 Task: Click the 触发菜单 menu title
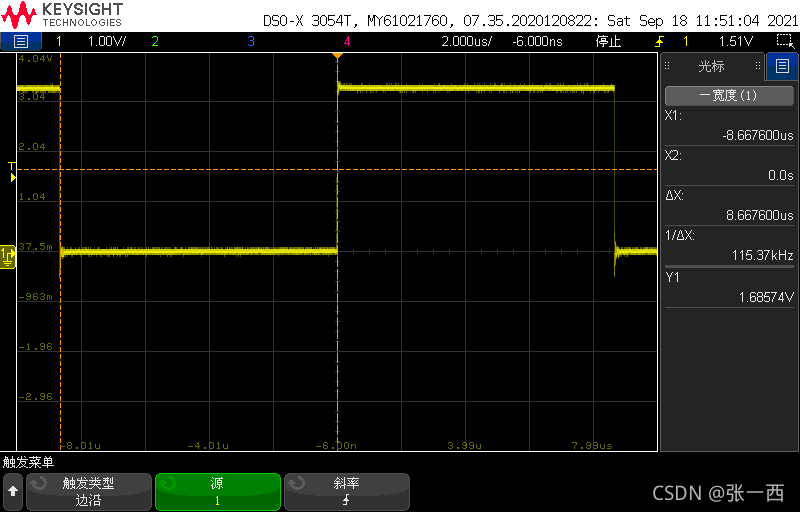(x=29, y=463)
